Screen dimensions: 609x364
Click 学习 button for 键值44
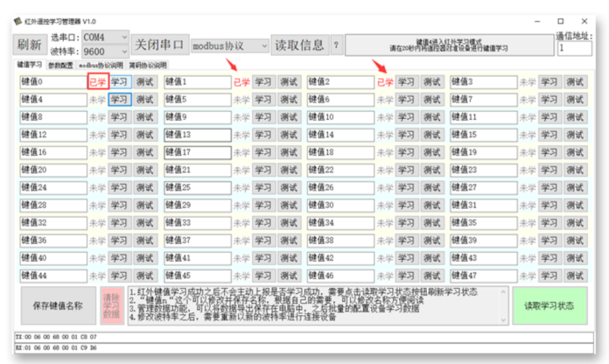120,276
